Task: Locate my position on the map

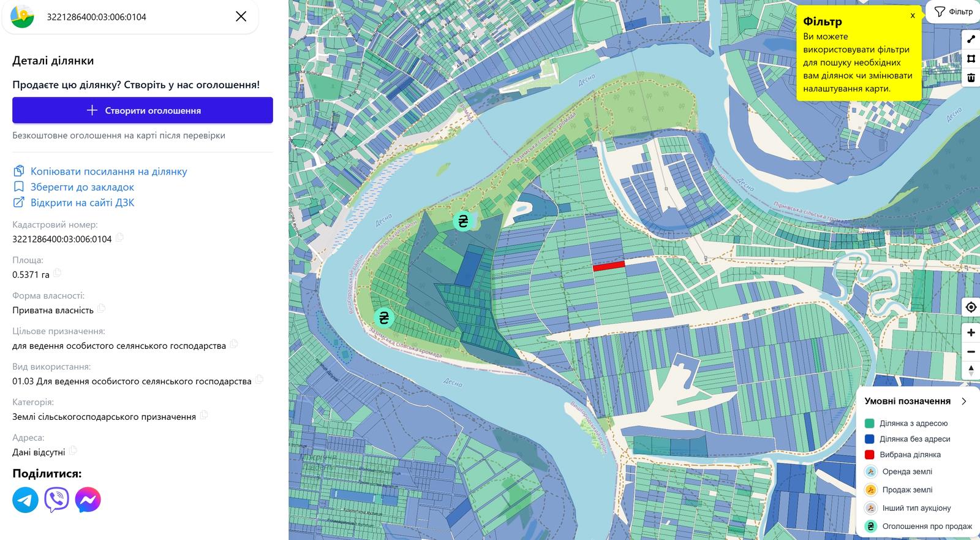Action: pos(971,307)
